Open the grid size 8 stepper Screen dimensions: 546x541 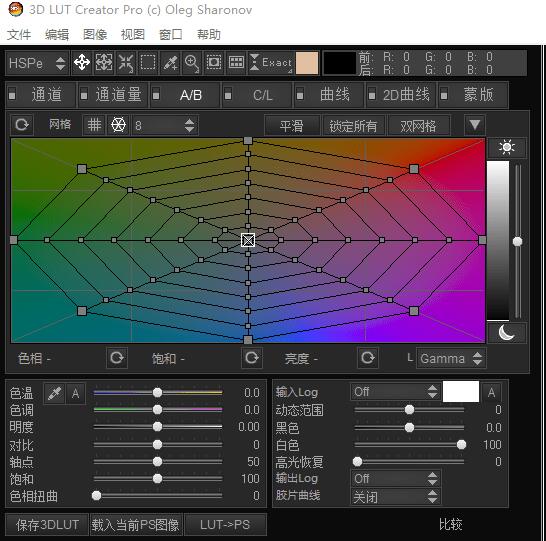[x=165, y=125]
